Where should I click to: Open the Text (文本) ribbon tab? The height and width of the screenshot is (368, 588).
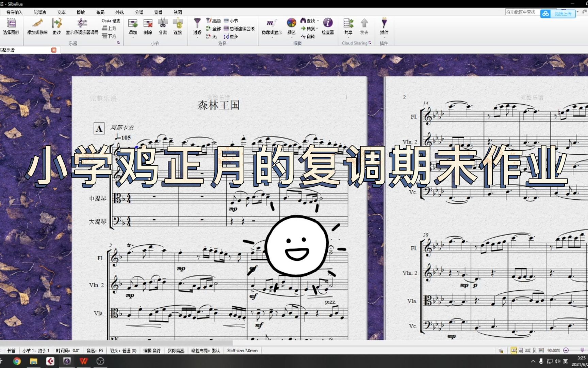(61, 12)
